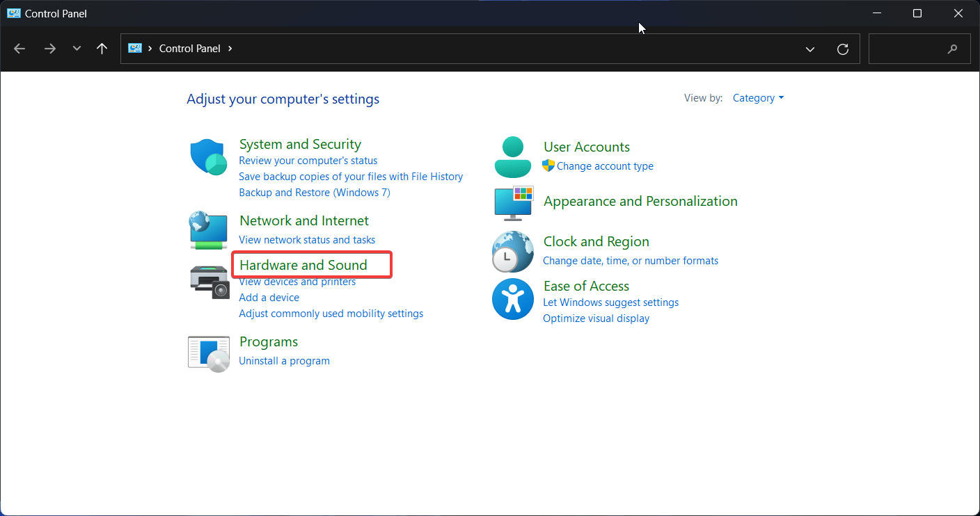Image resolution: width=980 pixels, height=516 pixels.
Task: Open the Ease of Access heading
Action: tap(586, 286)
